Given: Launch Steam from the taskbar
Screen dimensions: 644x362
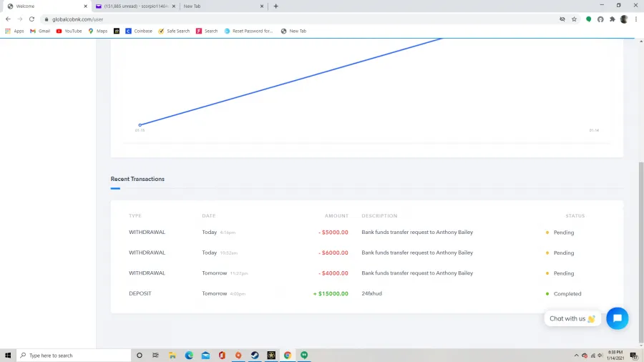Looking at the screenshot, I should (255, 356).
